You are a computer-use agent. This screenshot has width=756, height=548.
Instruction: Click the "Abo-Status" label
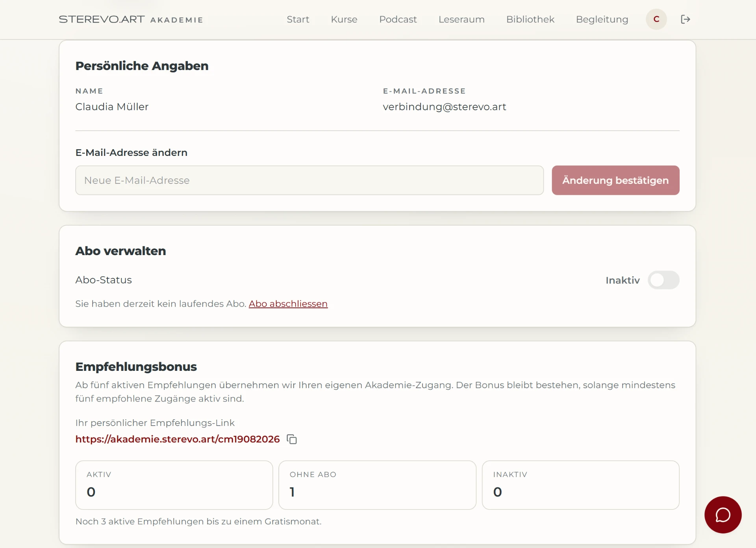[104, 280]
